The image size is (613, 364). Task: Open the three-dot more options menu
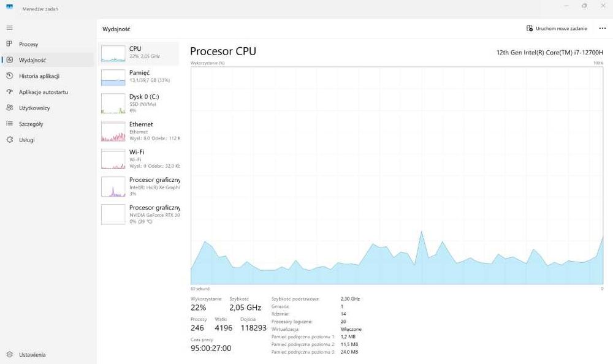pyautogui.click(x=603, y=29)
